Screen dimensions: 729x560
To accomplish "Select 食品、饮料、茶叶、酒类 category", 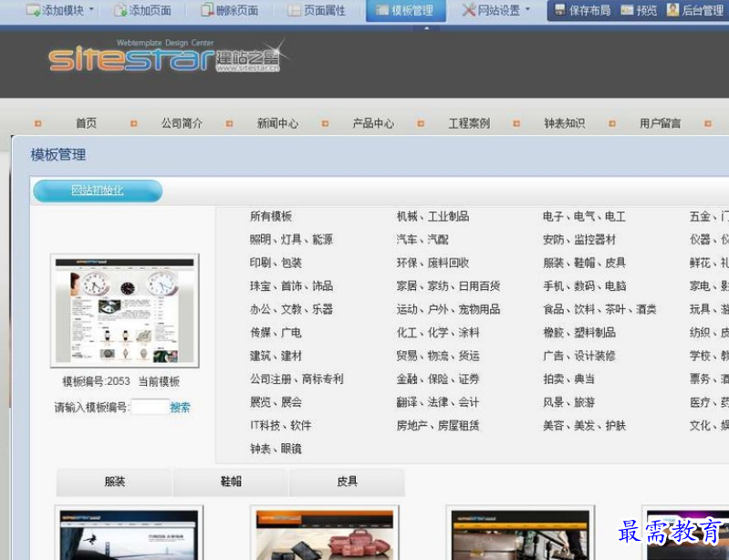I will [x=599, y=309].
